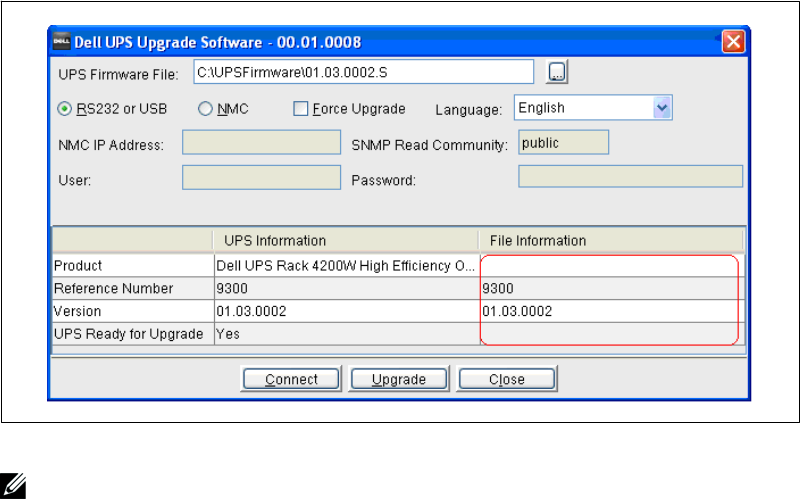Click the Close button at bottom
The width and height of the screenshot is (800, 499).
click(506, 379)
